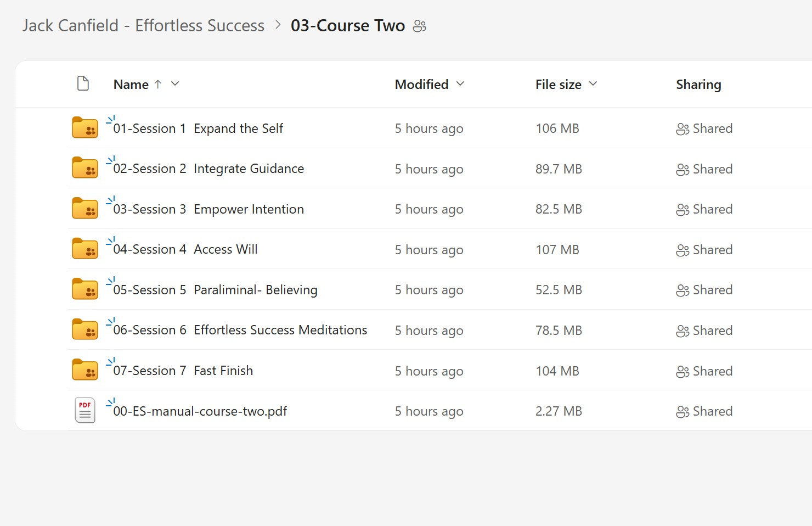Click the Sharing column header
Viewport: 812px width, 526px height.
(x=698, y=84)
